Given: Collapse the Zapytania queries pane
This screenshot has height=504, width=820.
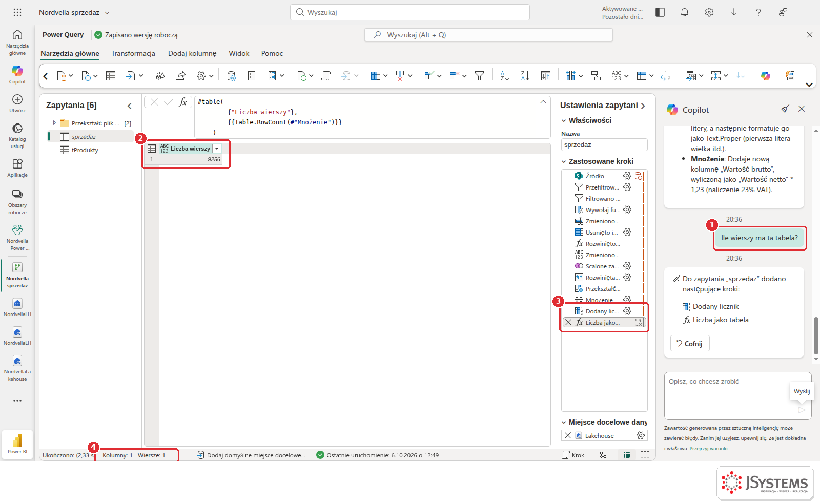Looking at the screenshot, I should tap(129, 106).
